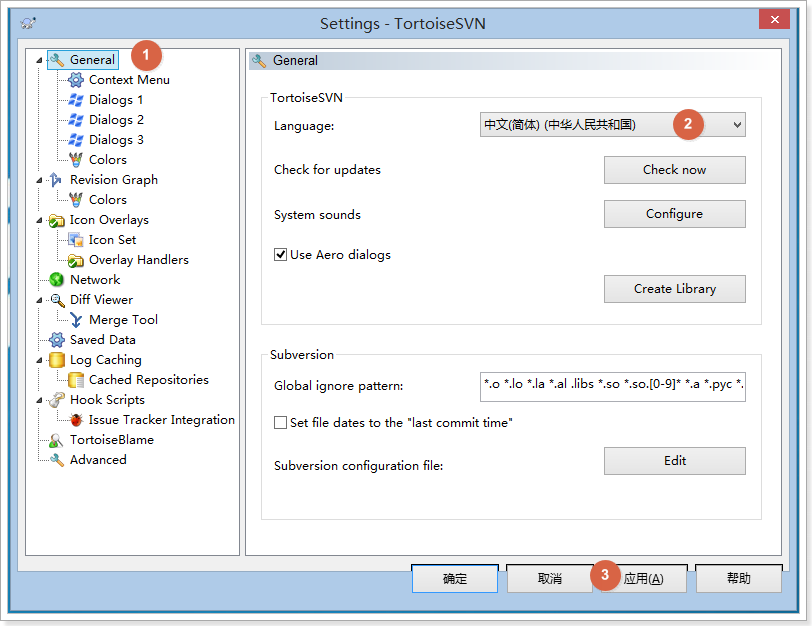Screen dimensions: 812x626
Task: Click the window icon beside Dialogs 1
Action: coord(76,100)
